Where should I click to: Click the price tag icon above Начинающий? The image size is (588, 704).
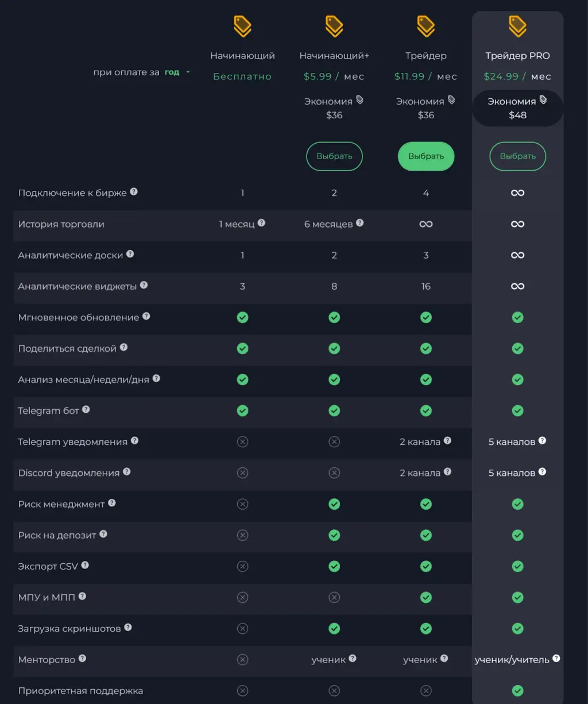coord(242,26)
